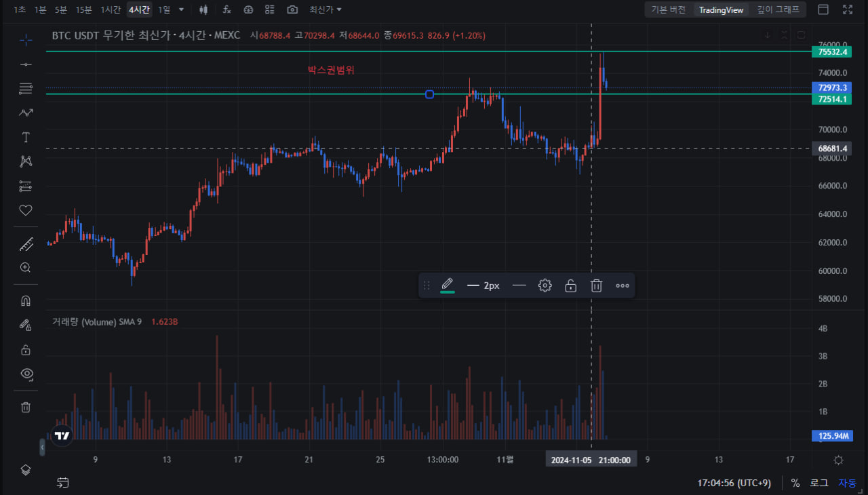This screenshot has width=868, height=495.
Task: Change line color with the pencil icon
Action: pyautogui.click(x=448, y=285)
